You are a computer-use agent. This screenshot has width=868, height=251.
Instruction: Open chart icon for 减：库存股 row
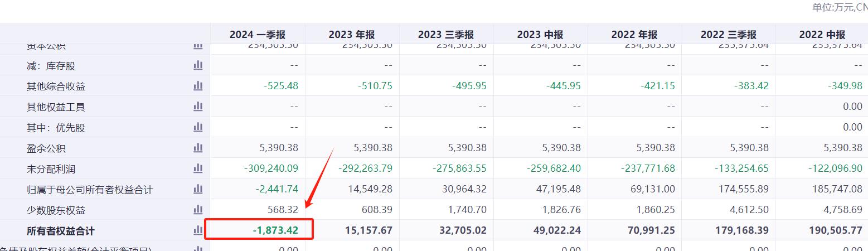coord(198,65)
